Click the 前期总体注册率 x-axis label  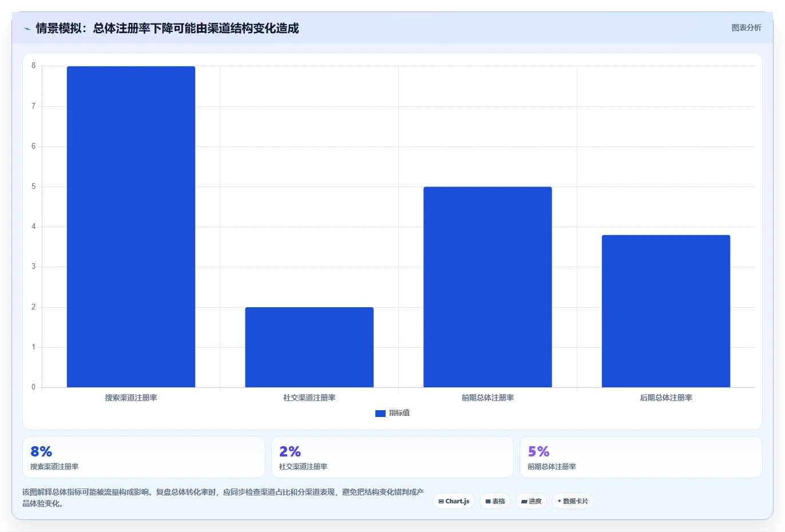click(x=487, y=398)
